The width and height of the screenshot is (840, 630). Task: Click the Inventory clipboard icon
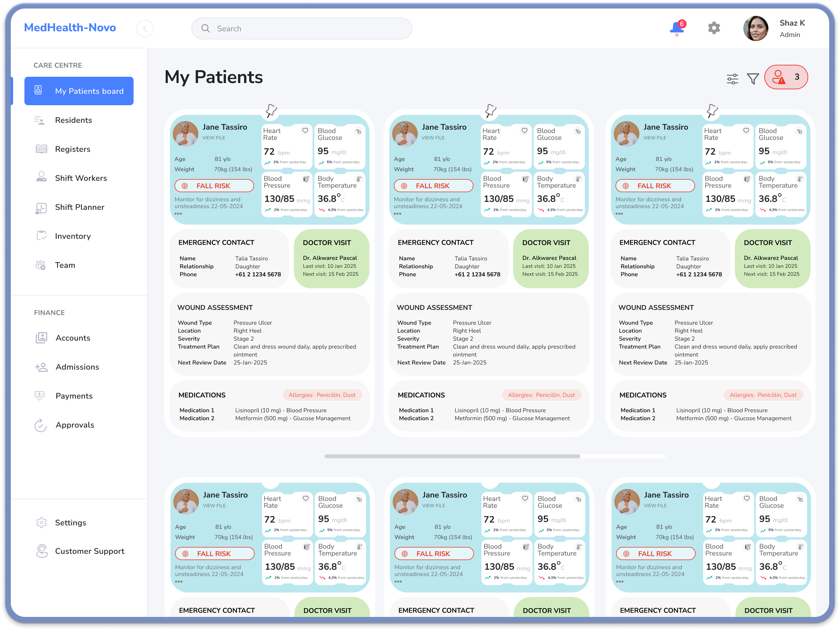click(41, 236)
